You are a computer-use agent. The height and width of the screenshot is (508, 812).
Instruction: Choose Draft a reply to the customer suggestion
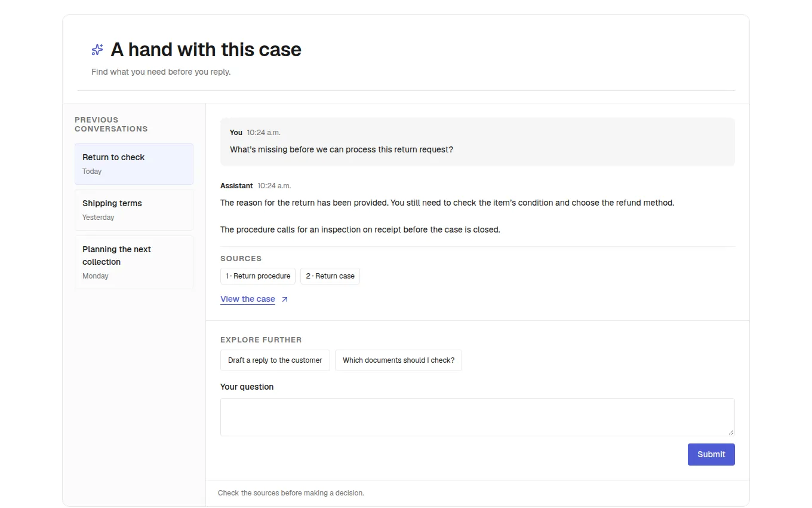pyautogui.click(x=275, y=360)
